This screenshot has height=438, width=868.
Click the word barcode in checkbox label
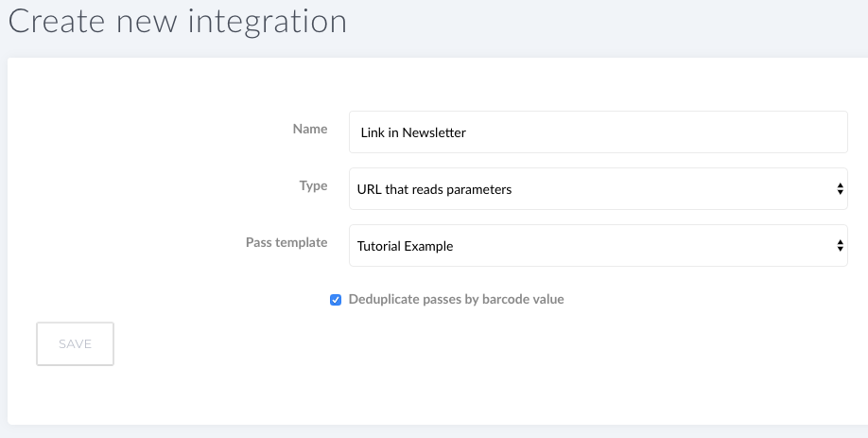click(x=502, y=299)
